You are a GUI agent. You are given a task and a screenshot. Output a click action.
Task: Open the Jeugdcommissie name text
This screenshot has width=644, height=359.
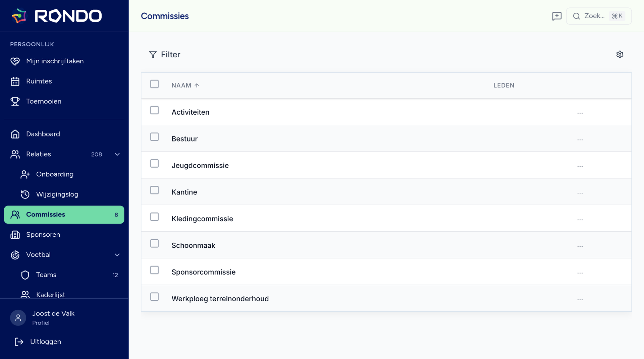coord(200,166)
